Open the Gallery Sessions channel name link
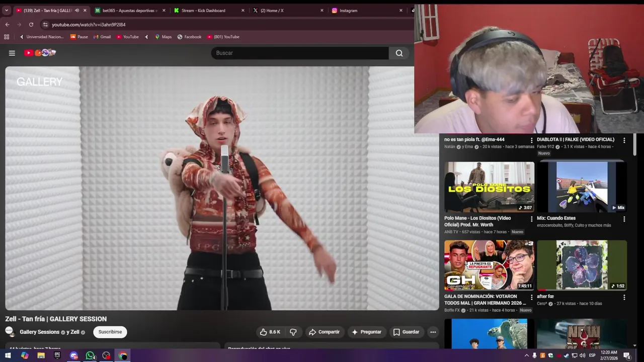 click(x=39, y=332)
